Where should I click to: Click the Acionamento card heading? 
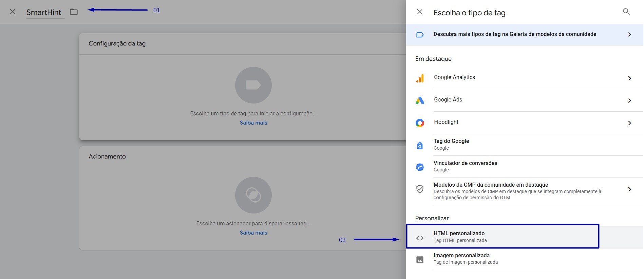coord(107,156)
